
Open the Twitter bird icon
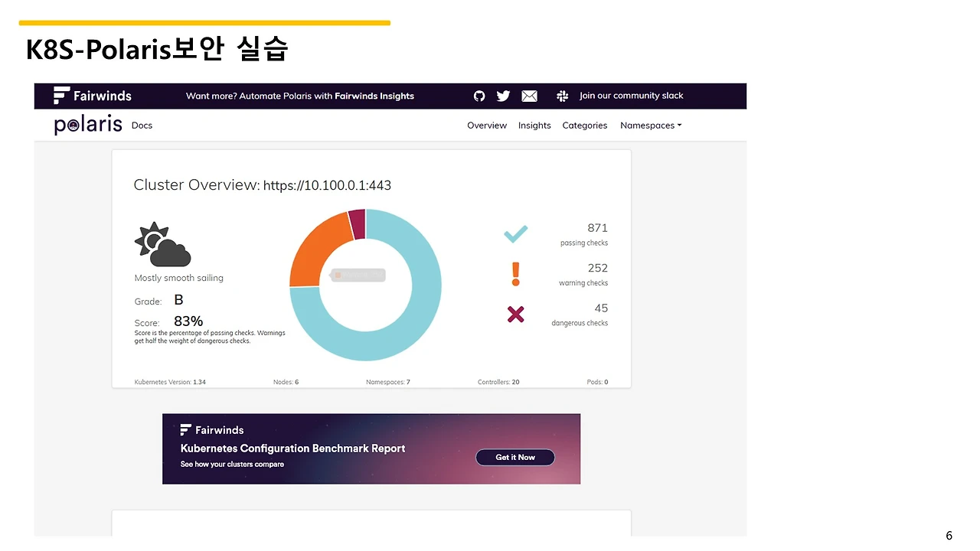click(x=503, y=96)
